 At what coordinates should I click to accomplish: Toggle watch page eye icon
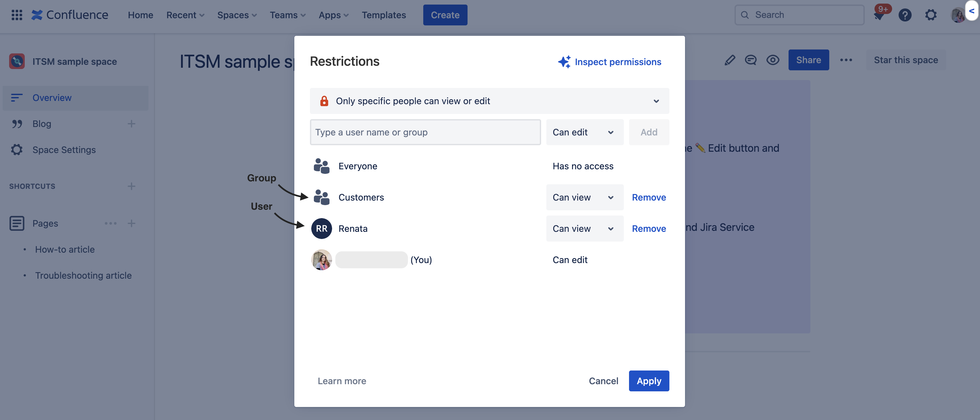click(773, 60)
